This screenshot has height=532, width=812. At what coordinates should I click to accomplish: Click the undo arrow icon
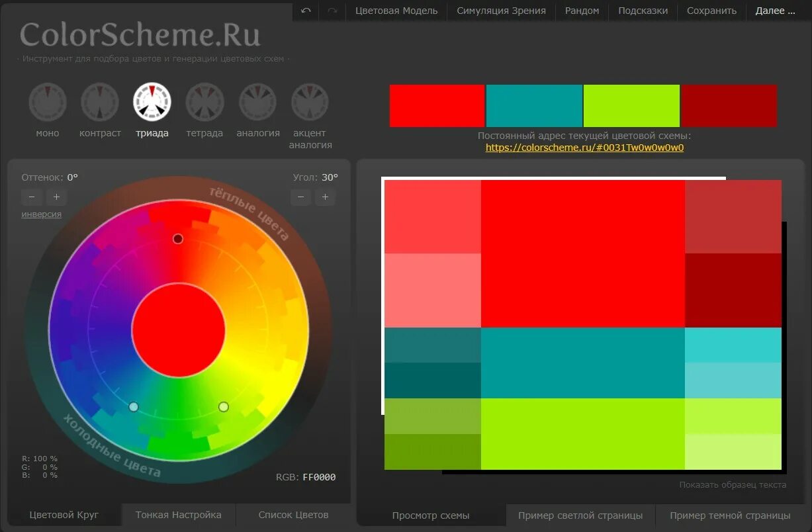point(306,11)
